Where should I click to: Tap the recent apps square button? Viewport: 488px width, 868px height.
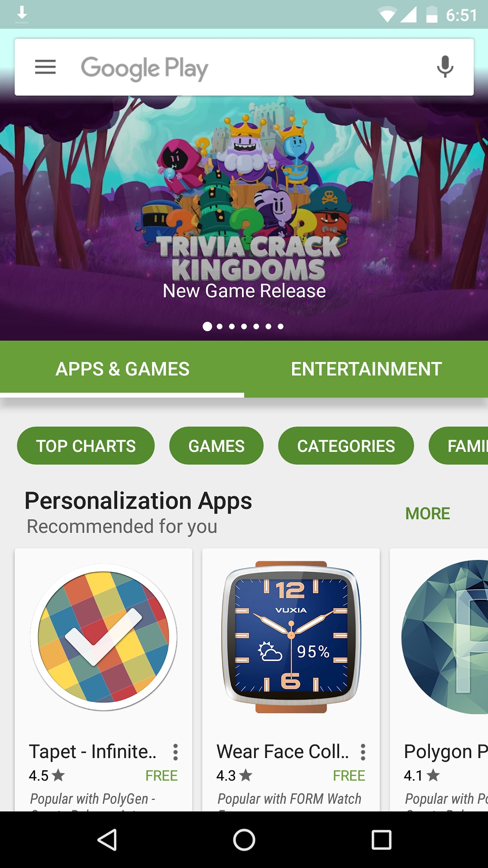click(x=381, y=840)
